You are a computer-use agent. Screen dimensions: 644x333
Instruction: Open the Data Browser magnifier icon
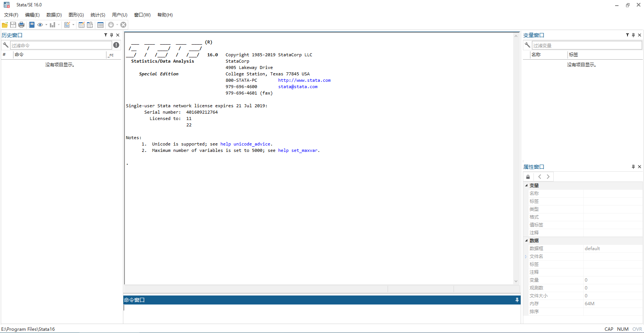point(90,25)
